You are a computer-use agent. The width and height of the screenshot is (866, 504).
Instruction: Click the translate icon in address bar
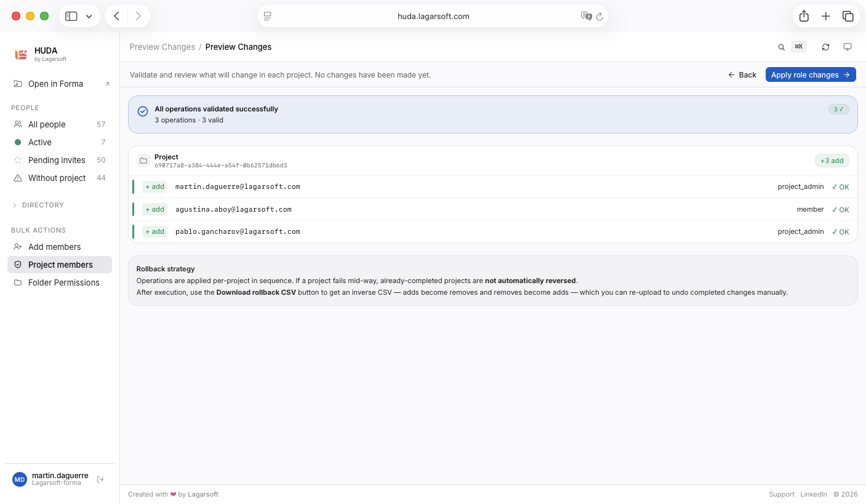586,16
